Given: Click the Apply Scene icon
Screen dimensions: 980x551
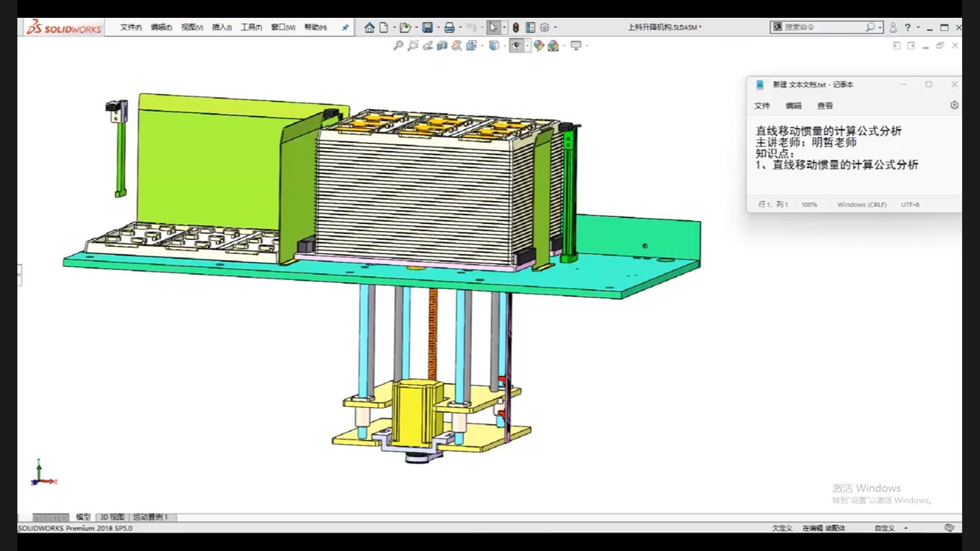Looking at the screenshot, I should [553, 46].
